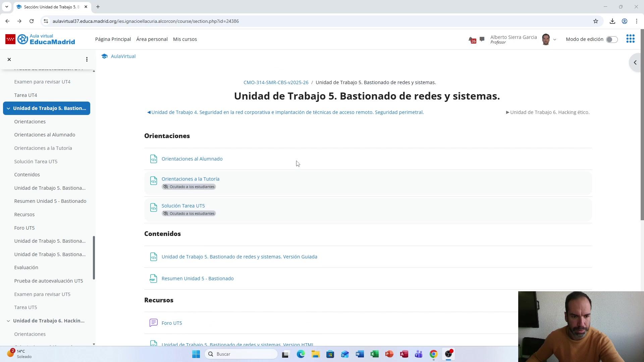Open the messaging chat bubble icon
Viewport: 644px width, 362px height.
(x=482, y=39)
